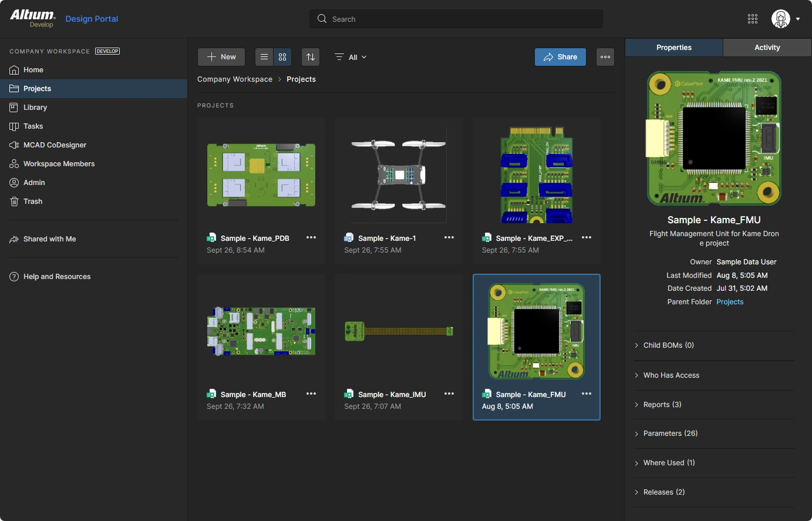812x521 pixels.
Task: Switch to list view layout
Action: tap(264, 56)
